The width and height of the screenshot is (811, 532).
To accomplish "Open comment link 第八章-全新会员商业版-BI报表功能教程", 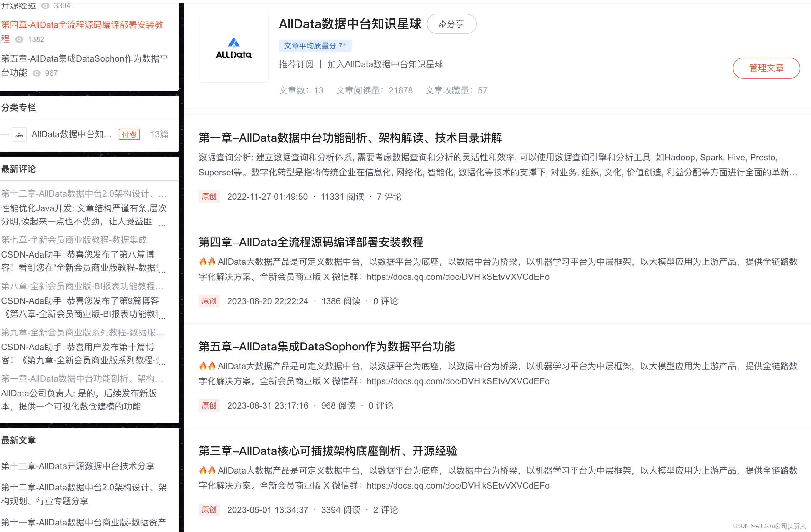I will pyautogui.click(x=82, y=286).
